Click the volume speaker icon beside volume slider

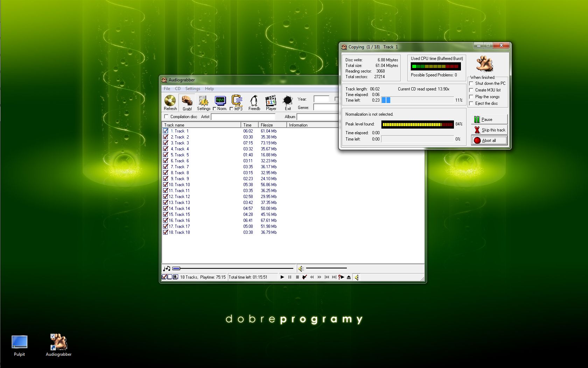tap(301, 268)
